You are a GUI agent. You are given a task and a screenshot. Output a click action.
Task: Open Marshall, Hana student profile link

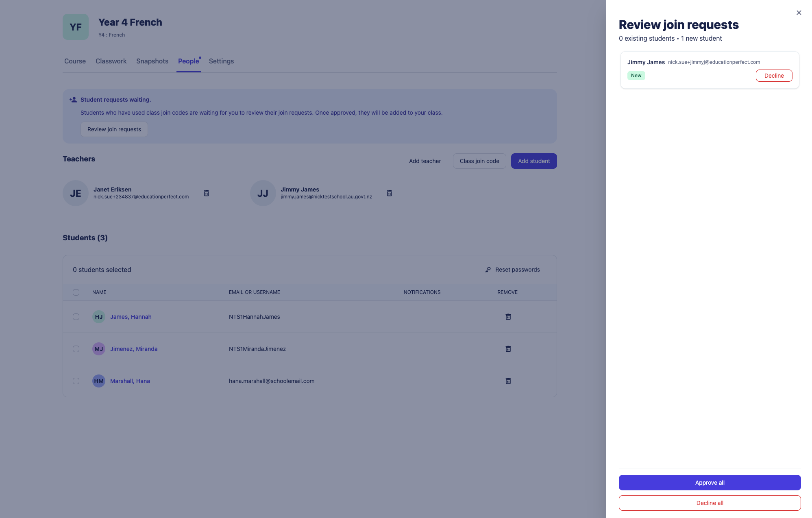130,381
